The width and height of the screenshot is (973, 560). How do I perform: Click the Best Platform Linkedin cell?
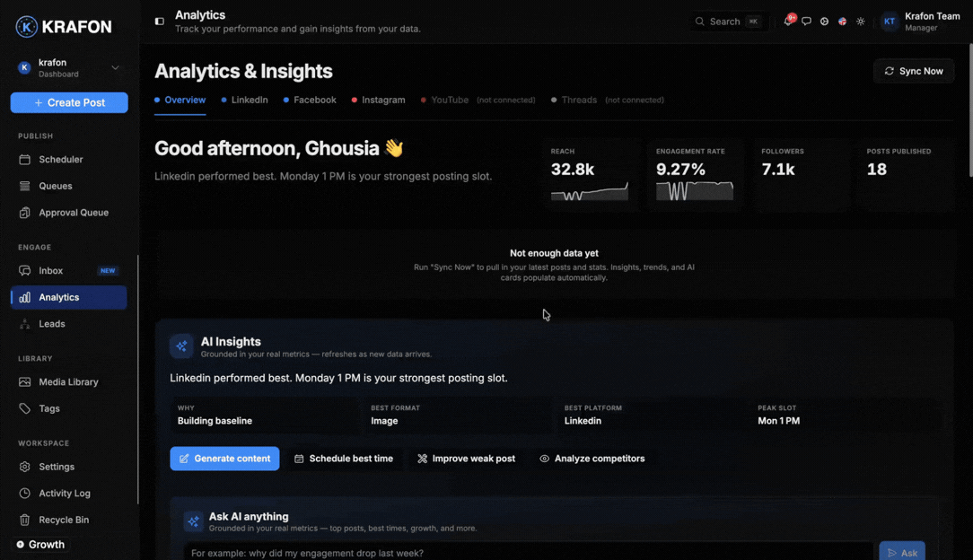[x=652, y=415]
